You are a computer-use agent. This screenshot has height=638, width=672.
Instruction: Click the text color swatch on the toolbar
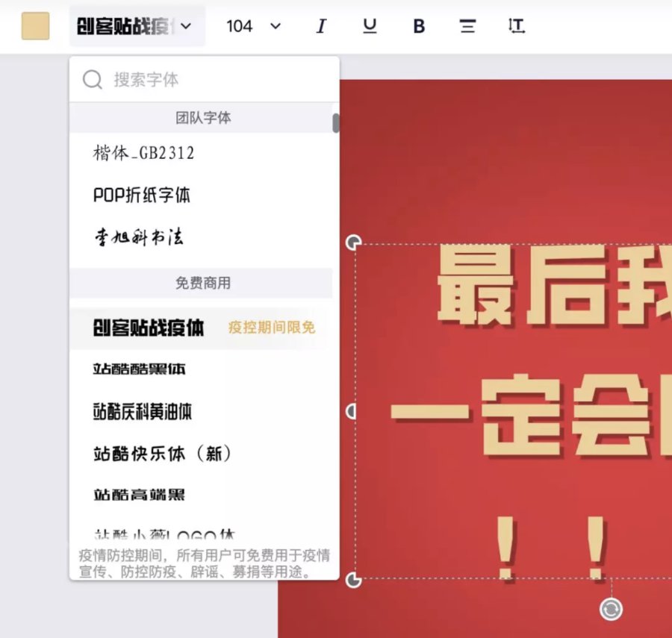tap(34, 26)
